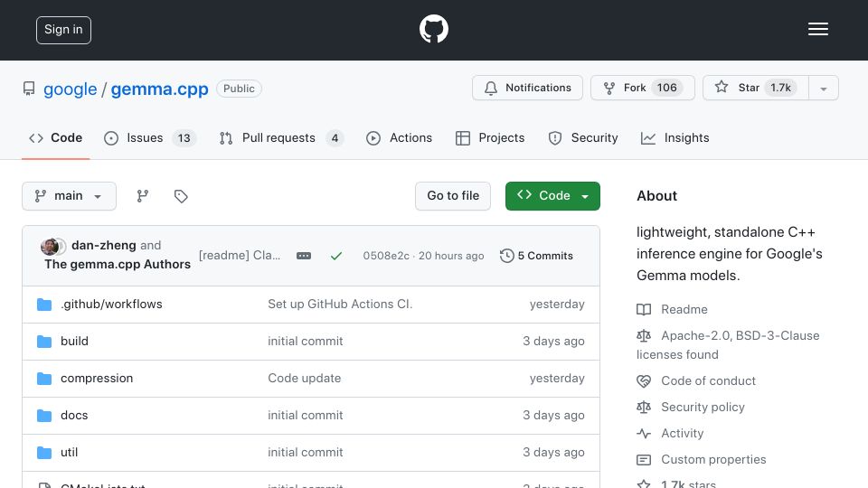Screen dimensions: 868x488
Task: Click '3 days ago' in the util row
Action: (x=553, y=453)
